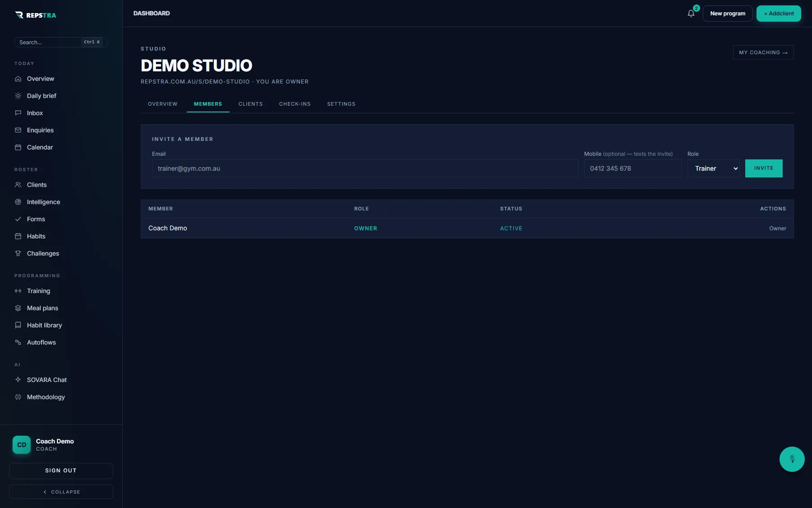Screen dimensions: 812x508
Task: Click the CD user avatar
Action: 22,445
